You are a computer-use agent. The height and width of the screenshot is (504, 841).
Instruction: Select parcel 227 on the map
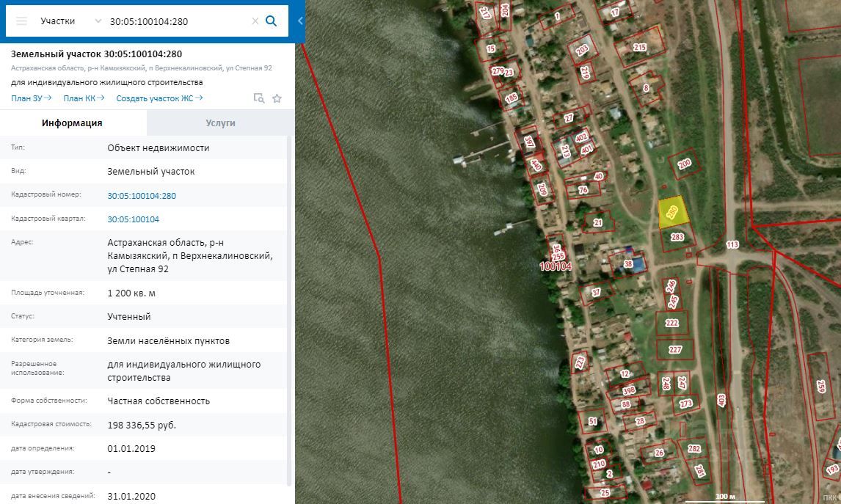pos(675,350)
